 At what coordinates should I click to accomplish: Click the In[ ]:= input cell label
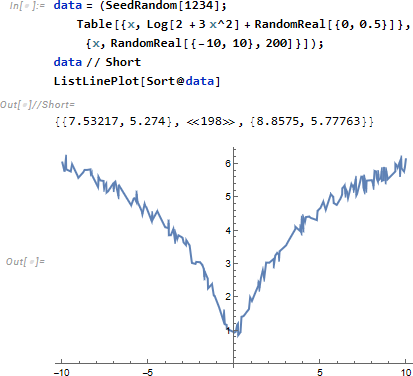point(27,6)
